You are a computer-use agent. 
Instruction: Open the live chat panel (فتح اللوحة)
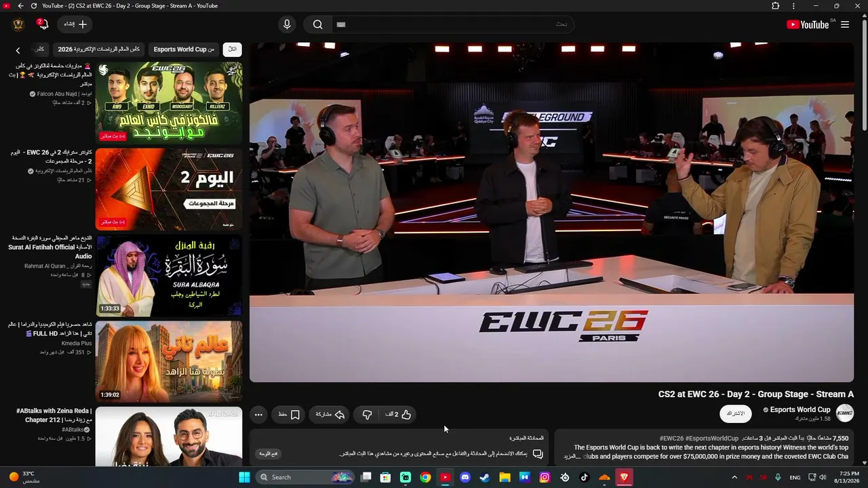point(269,453)
